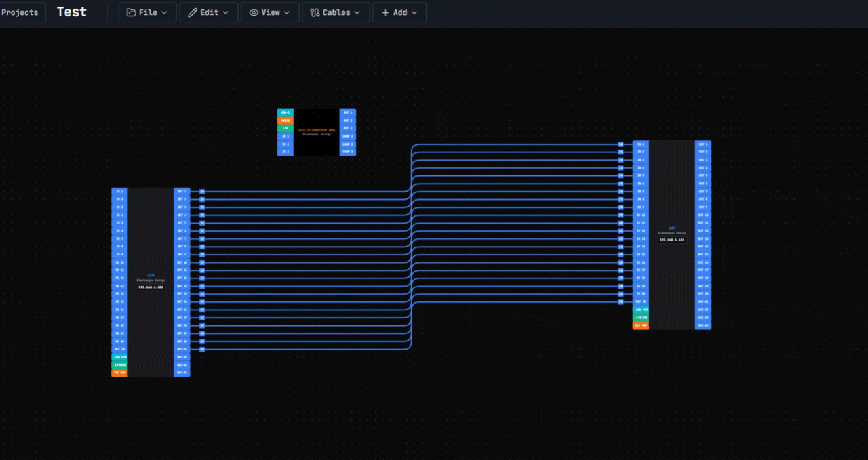Select LOOP 1 port on converter node

348,136
